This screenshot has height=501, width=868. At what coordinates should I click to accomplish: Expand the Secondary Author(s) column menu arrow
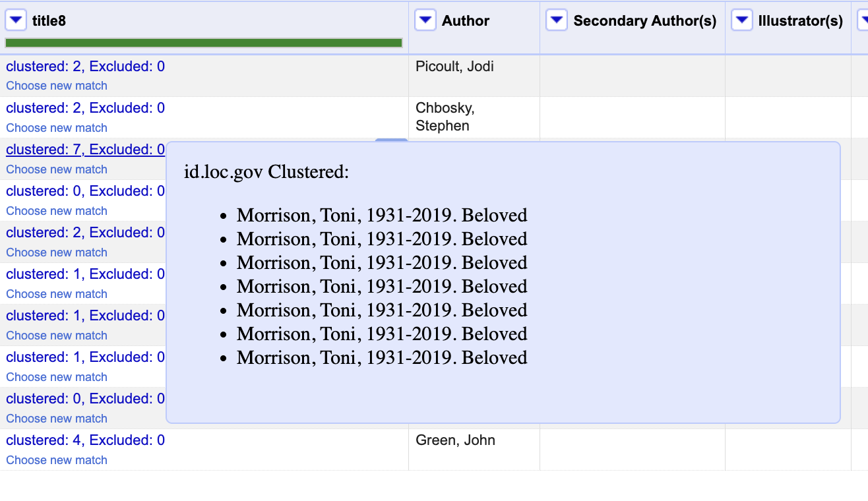(x=557, y=21)
